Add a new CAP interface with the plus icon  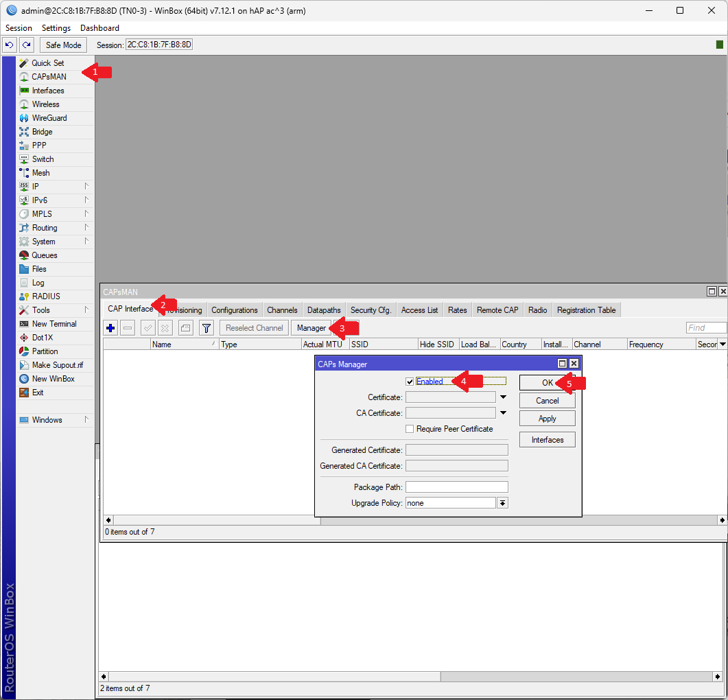point(110,327)
